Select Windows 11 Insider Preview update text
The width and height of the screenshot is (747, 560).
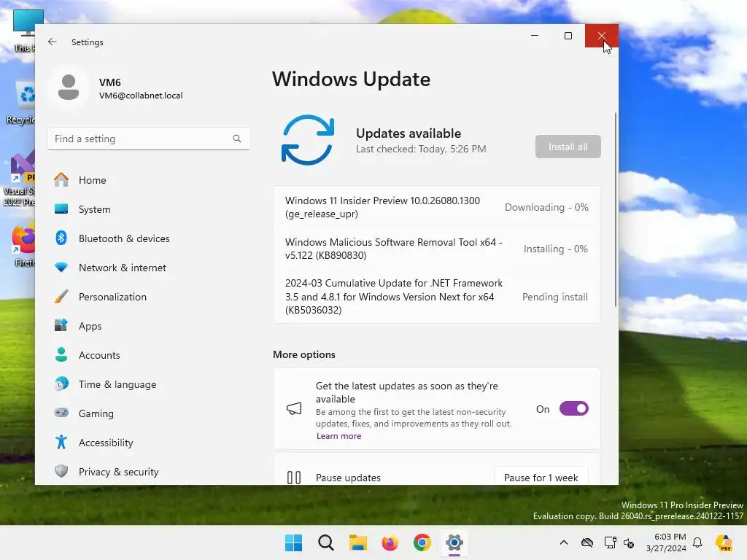(x=382, y=207)
